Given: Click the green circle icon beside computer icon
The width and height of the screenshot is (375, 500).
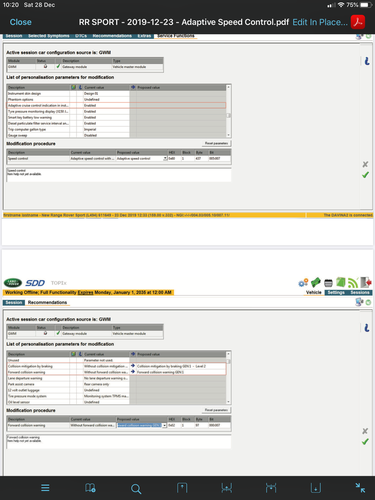Looking at the screenshot, I should click(368, 303).
